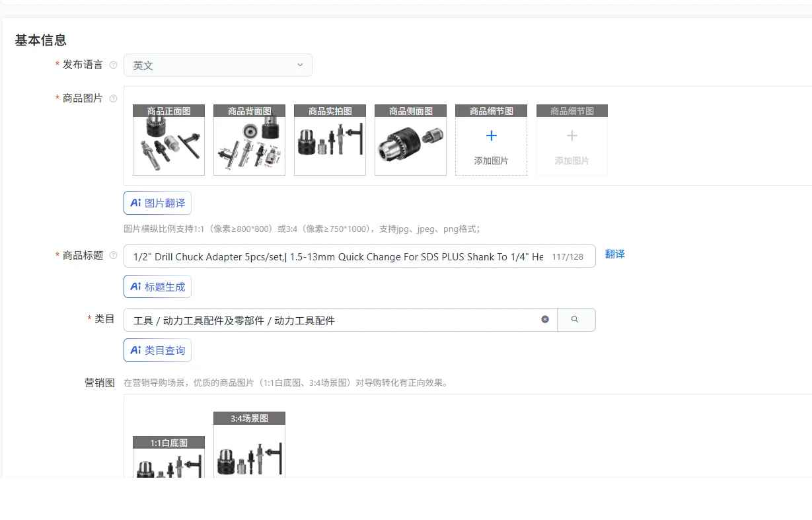Image resolution: width=812 pixels, height=520 pixels.
Task: Click the 基本信息 section heading
Action: (x=41, y=40)
